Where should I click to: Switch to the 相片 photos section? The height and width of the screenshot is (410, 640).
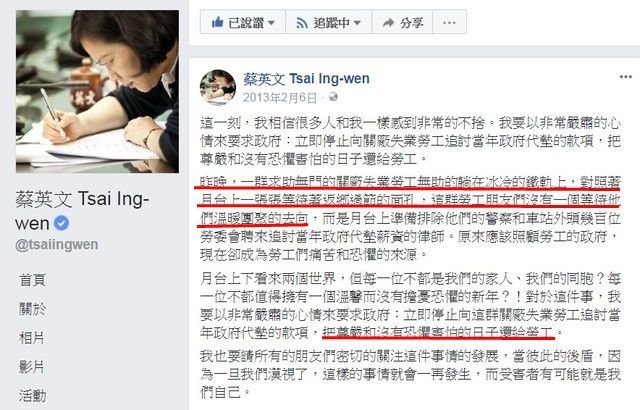tap(31, 338)
